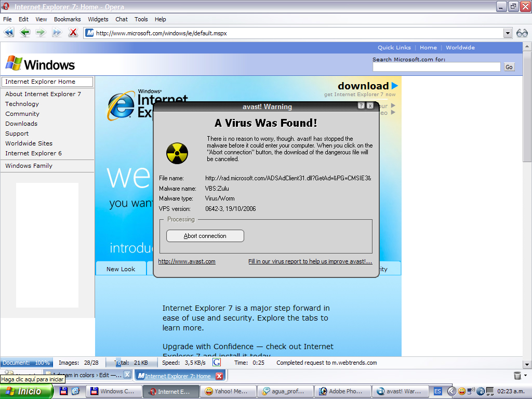Click the Abort connection button
Viewport: 532px width, 399px height.
[205, 236]
